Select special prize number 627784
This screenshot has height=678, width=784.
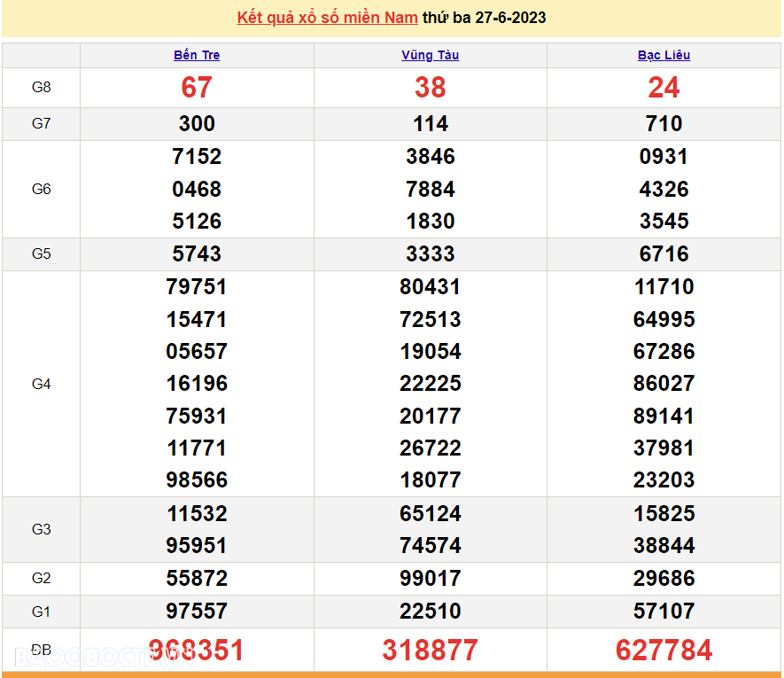664,650
